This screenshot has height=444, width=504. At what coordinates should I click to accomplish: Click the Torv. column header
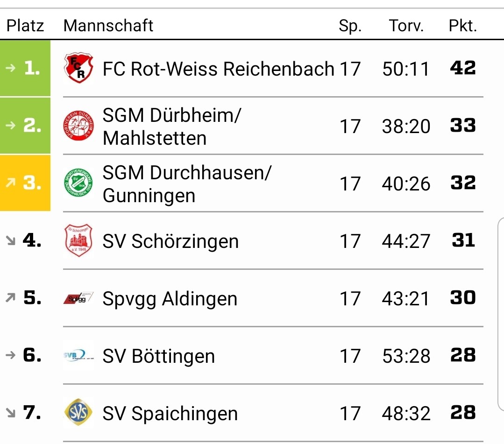[406, 26]
